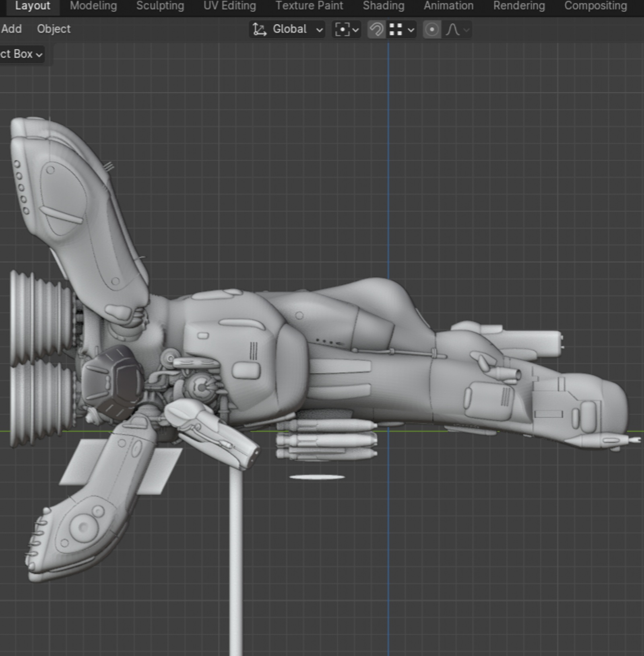Click the vertical display stand pole

pos(236,563)
